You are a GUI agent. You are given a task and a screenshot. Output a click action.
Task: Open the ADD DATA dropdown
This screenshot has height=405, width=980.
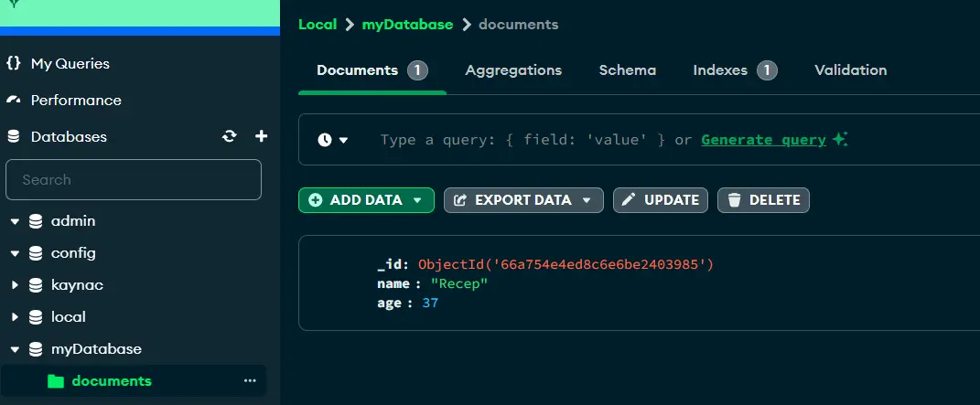pyautogui.click(x=366, y=200)
